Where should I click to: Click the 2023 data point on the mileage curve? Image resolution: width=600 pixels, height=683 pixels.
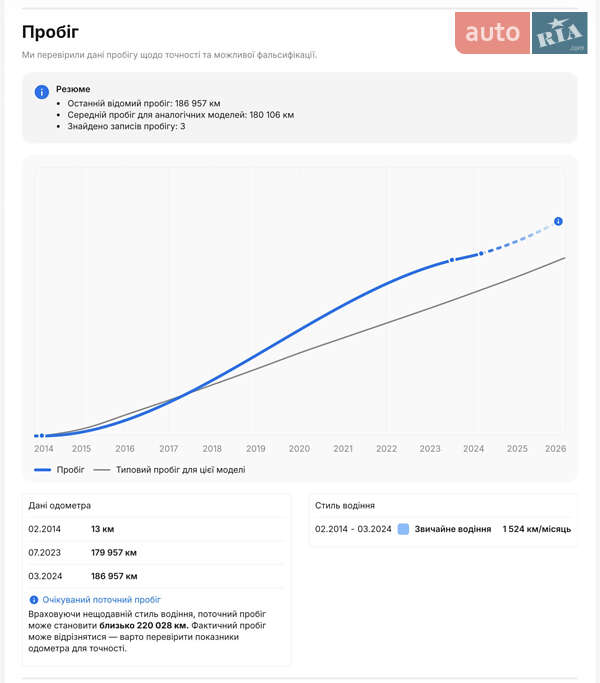click(451, 260)
